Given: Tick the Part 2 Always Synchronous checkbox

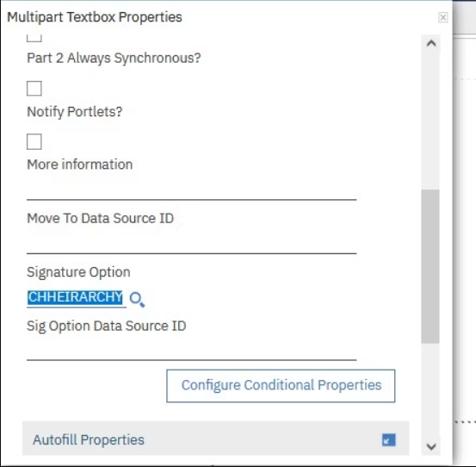Looking at the screenshot, I should click(x=34, y=89).
